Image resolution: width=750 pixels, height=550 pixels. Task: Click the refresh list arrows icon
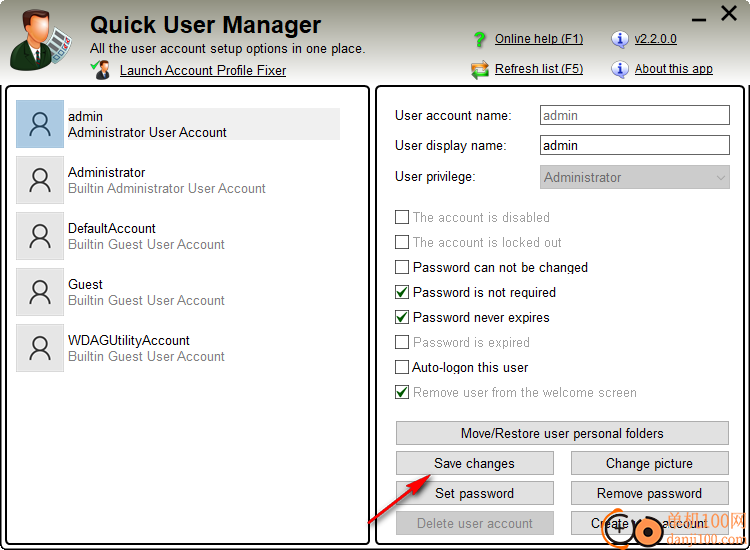coord(479,70)
